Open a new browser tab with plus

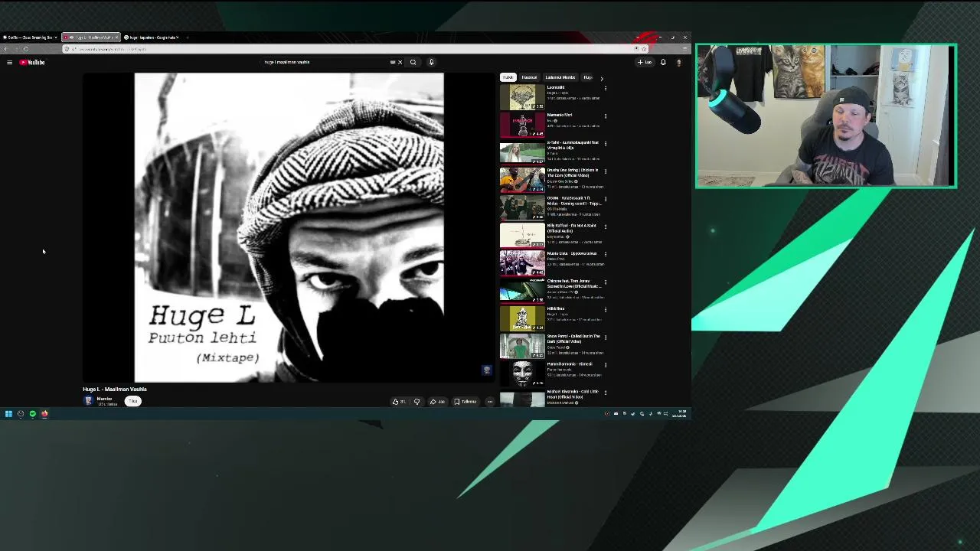pyautogui.click(x=188, y=37)
